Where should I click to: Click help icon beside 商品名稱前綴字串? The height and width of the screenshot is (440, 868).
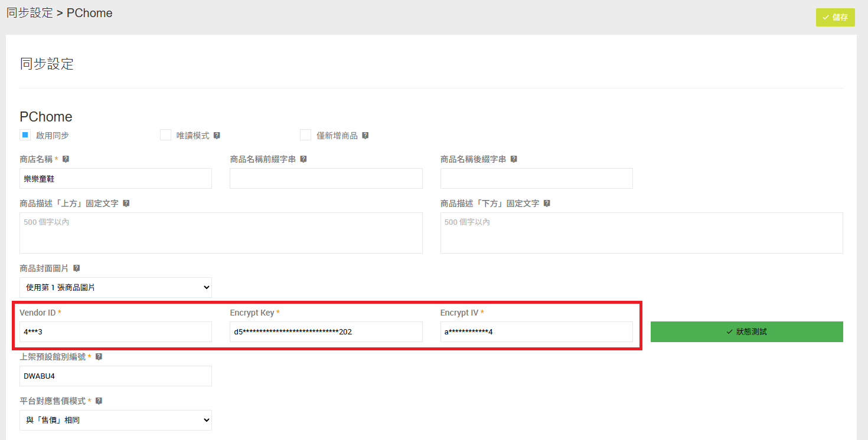click(x=303, y=159)
